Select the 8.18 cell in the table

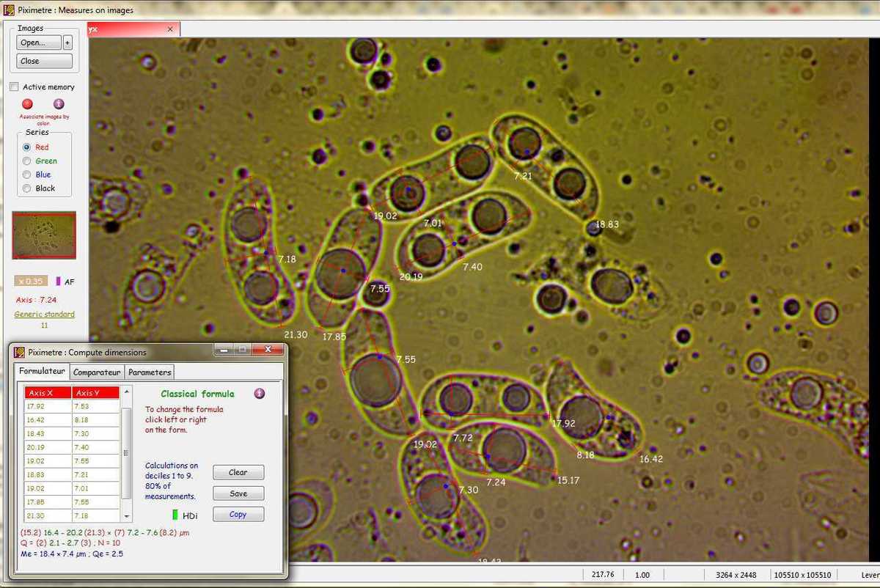point(95,420)
